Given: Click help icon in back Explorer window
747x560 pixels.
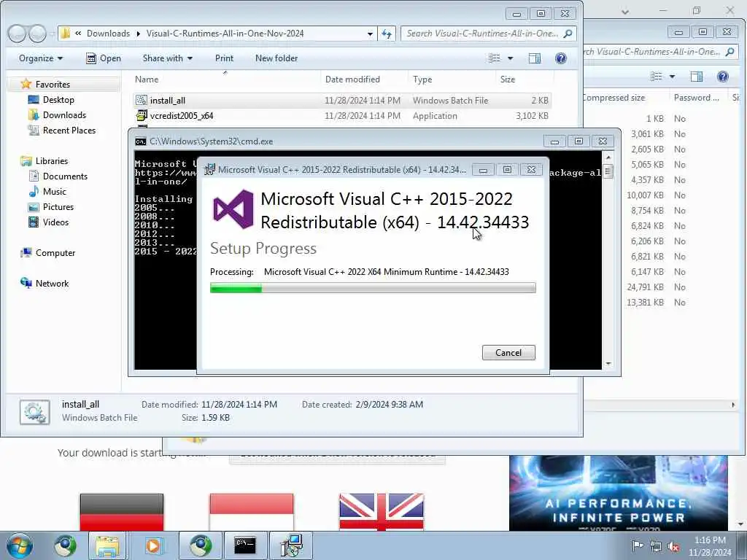Looking at the screenshot, I should coord(723,77).
